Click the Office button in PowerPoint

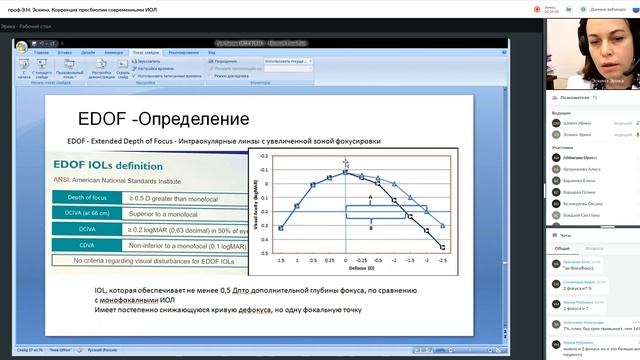(x=22, y=47)
